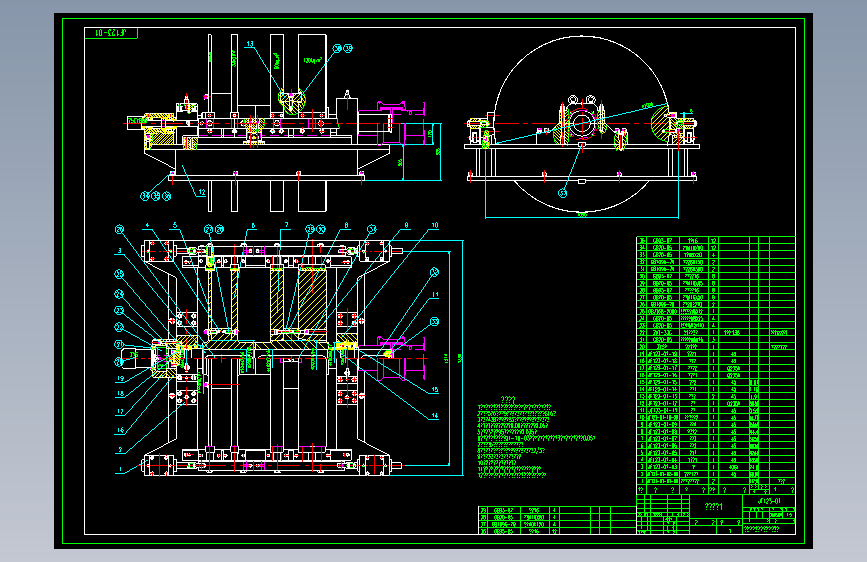Select the ????1 title cell in the title block
The height and width of the screenshot is (562, 867).
tap(714, 507)
